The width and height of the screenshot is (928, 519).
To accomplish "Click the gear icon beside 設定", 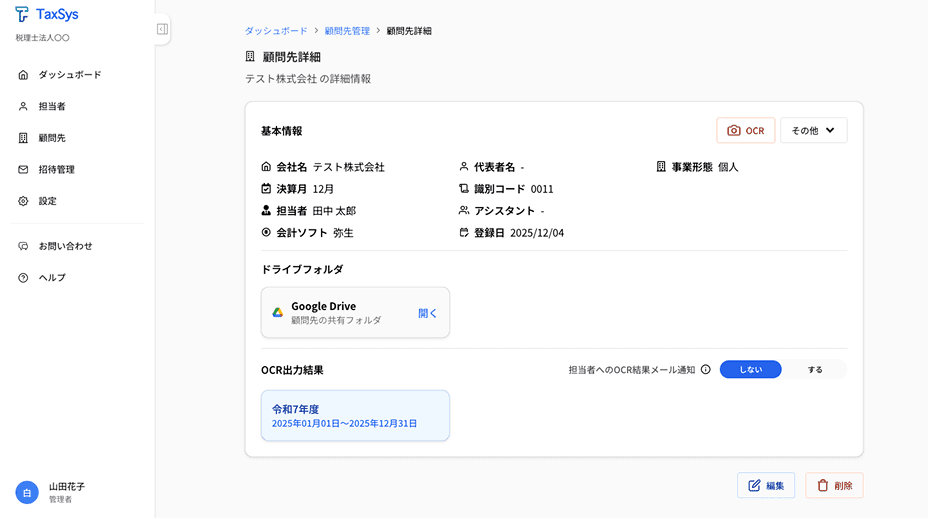I will pyautogui.click(x=23, y=201).
